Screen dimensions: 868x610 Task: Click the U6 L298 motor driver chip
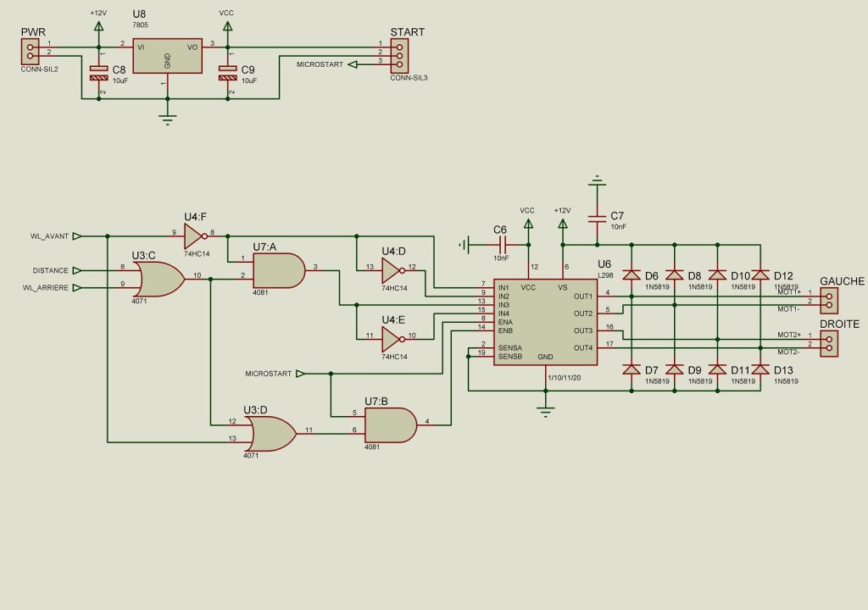545,322
